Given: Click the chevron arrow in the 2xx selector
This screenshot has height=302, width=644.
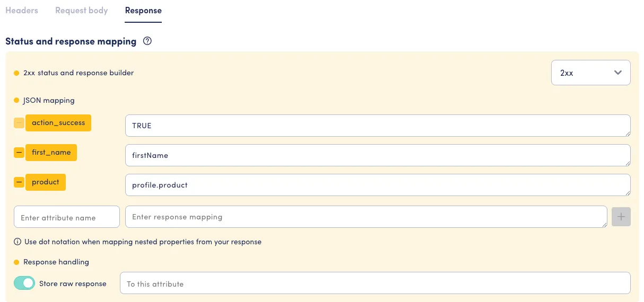Looking at the screenshot, I should [617, 73].
